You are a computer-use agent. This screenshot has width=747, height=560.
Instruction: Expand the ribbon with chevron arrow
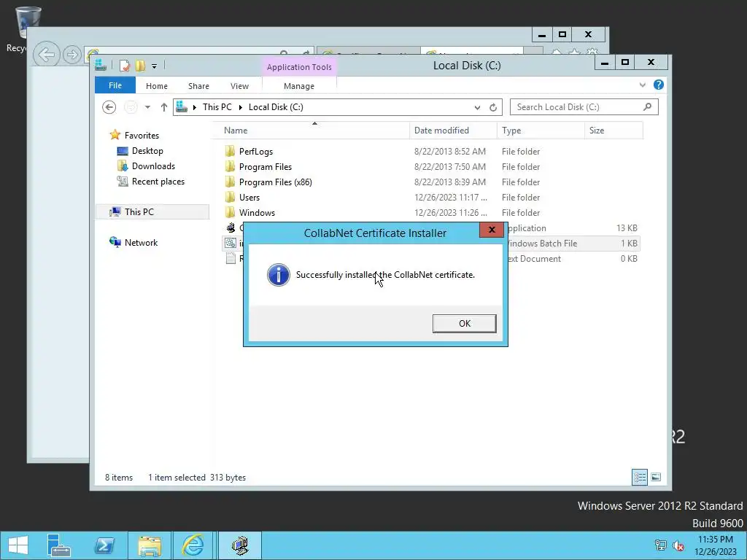(x=642, y=85)
